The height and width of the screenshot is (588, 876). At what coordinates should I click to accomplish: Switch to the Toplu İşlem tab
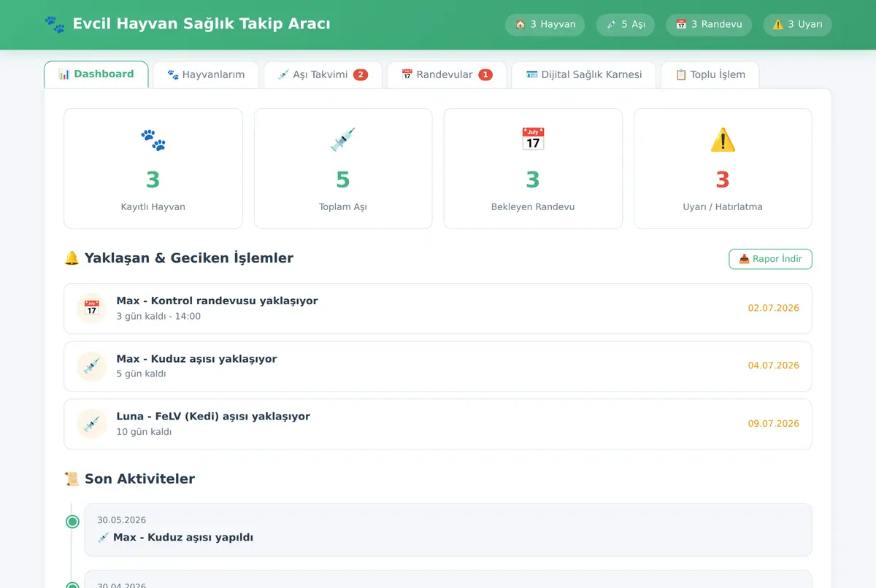(710, 74)
